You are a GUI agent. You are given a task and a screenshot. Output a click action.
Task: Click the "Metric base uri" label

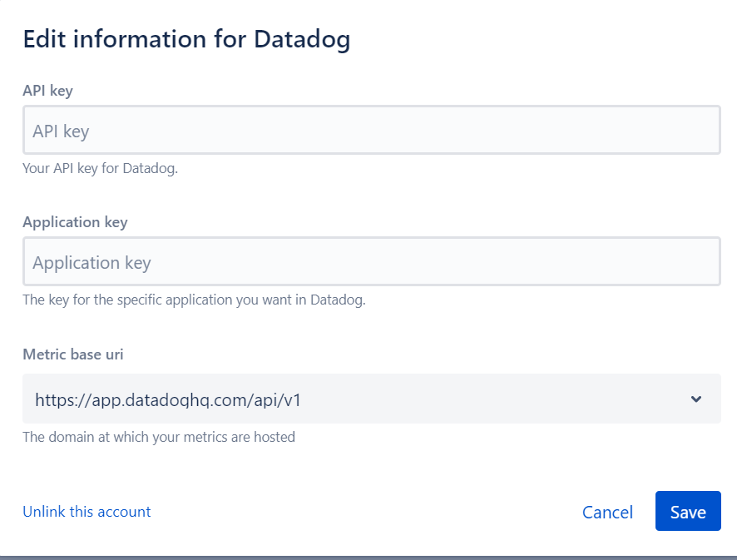point(73,354)
